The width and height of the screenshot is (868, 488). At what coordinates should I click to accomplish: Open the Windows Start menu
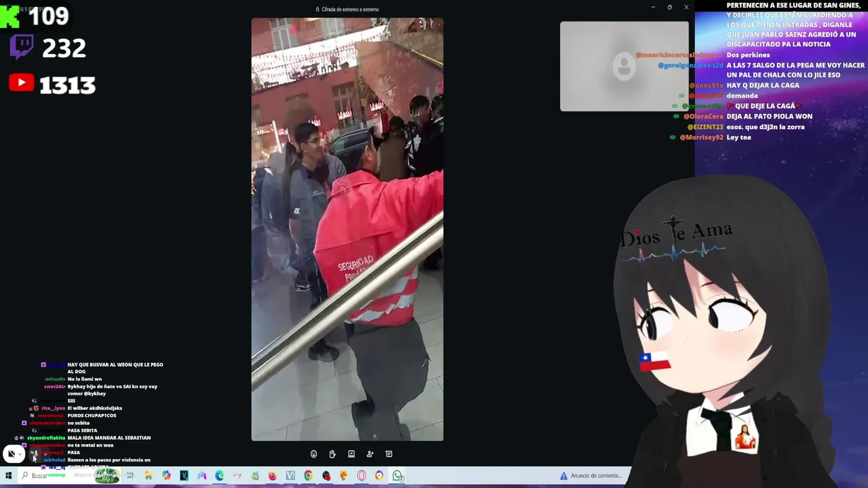[x=8, y=476]
